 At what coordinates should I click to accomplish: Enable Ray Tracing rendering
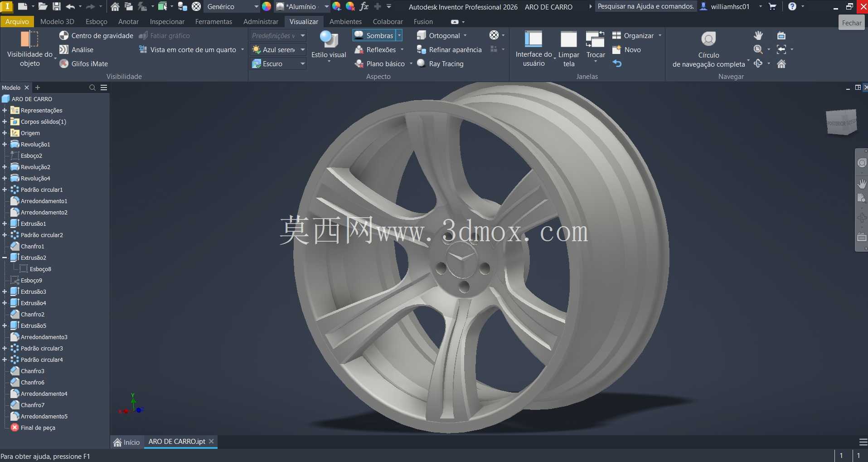click(440, 63)
